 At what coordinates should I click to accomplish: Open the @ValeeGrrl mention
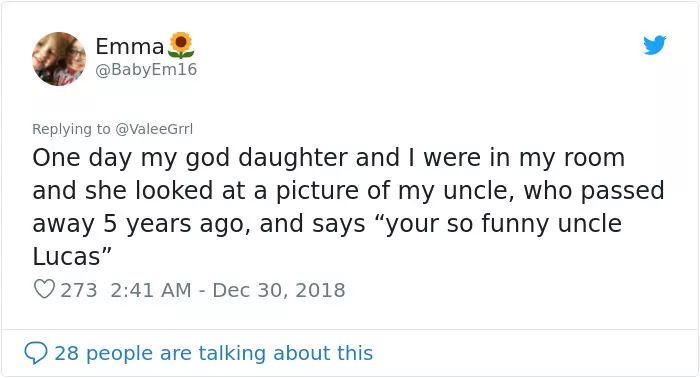154,129
